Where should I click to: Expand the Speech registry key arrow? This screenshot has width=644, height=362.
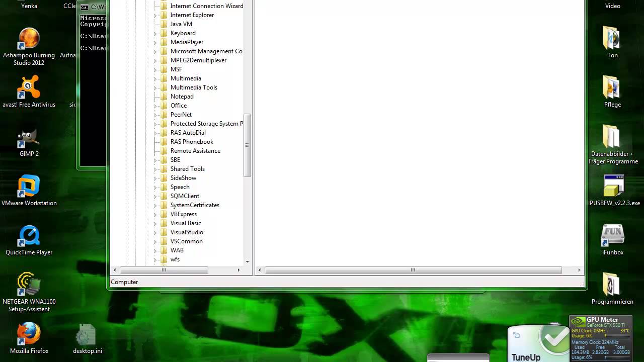click(155, 188)
